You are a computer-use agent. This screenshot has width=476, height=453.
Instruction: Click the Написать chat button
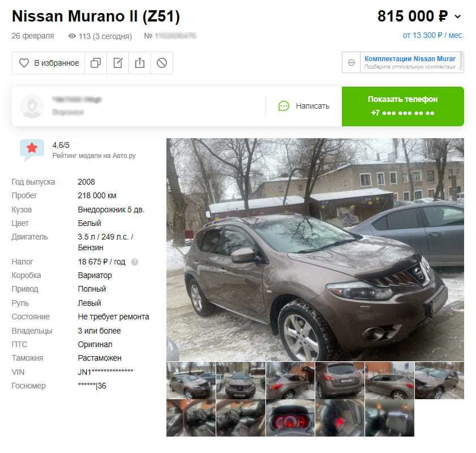point(304,106)
